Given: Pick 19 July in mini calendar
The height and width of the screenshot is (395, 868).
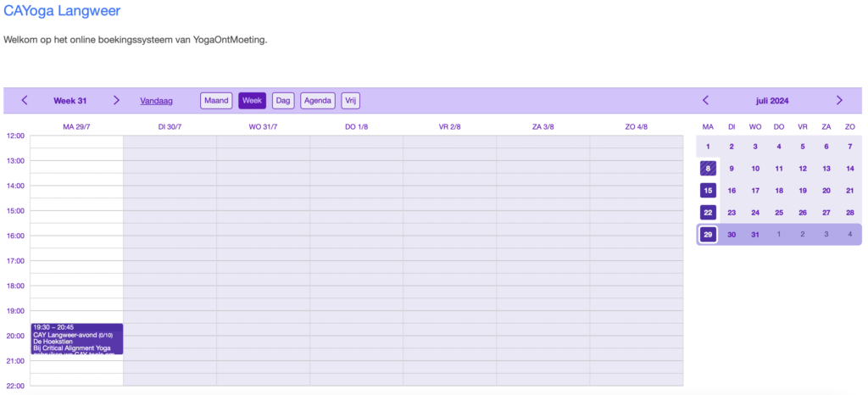Looking at the screenshot, I should point(803,191).
